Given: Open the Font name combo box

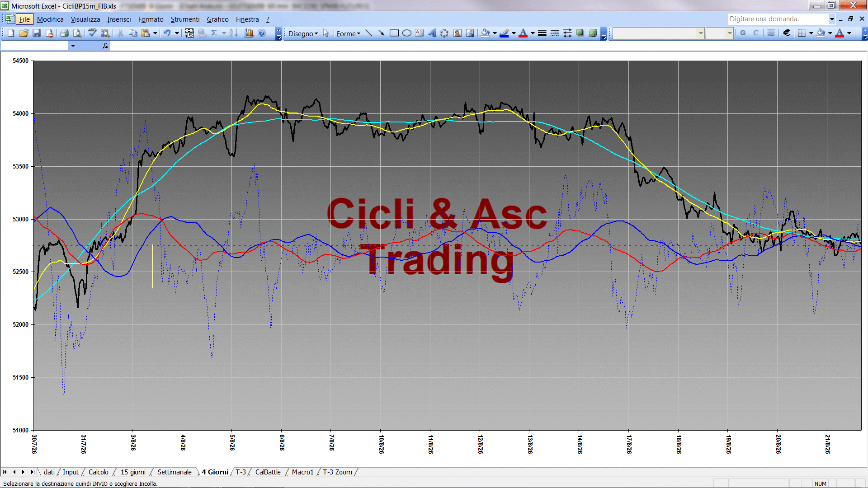Looking at the screenshot, I should [x=659, y=33].
